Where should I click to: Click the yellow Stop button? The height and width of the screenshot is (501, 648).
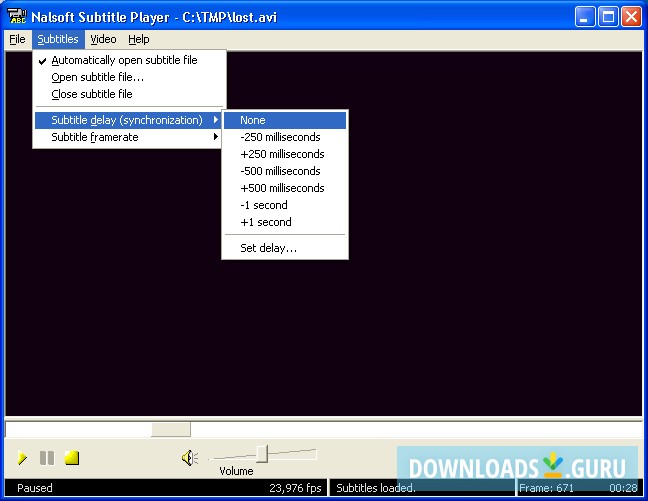[x=71, y=458]
